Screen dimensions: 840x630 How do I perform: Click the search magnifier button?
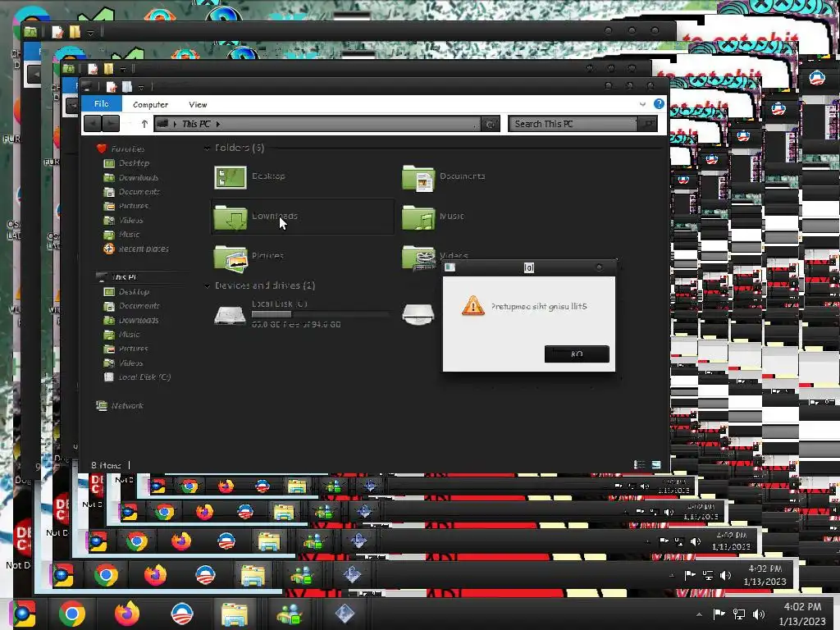pos(648,124)
